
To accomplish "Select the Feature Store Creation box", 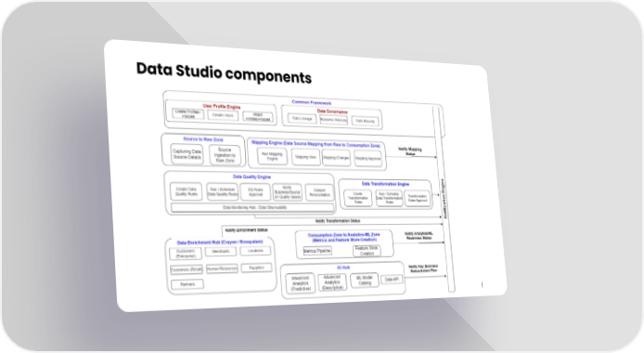I will 367,251.
